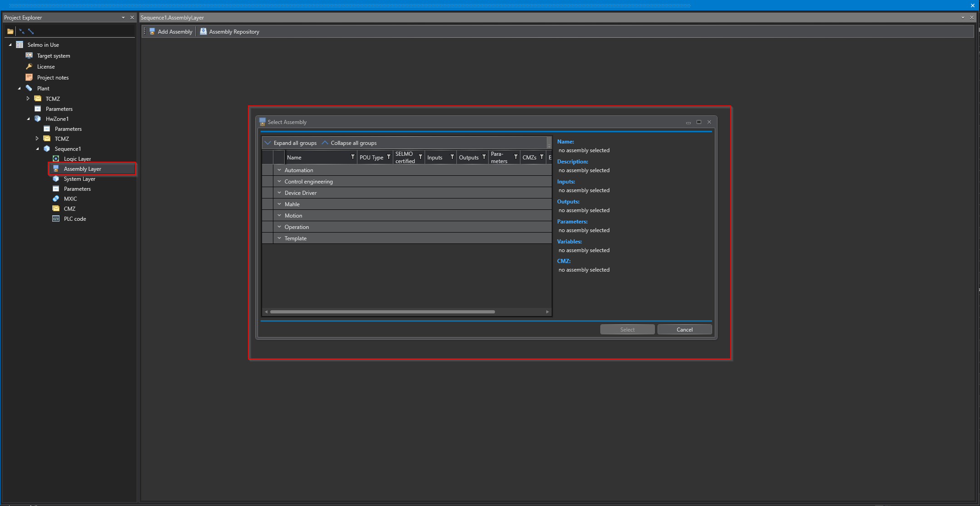Click the horizontal scrollbar right arrow
Screen dimensions: 980x506
[547, 312]
